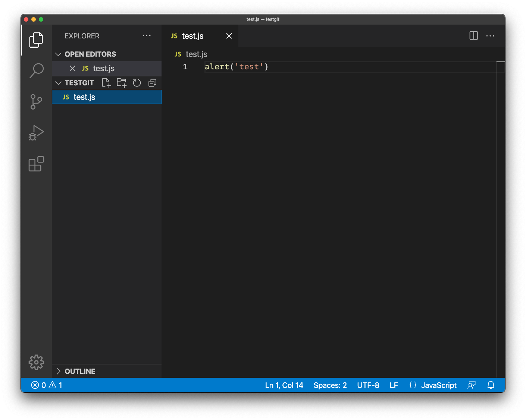
Task: Select test.js in TESTGIT file tree
Action: [x=85, y=97]
